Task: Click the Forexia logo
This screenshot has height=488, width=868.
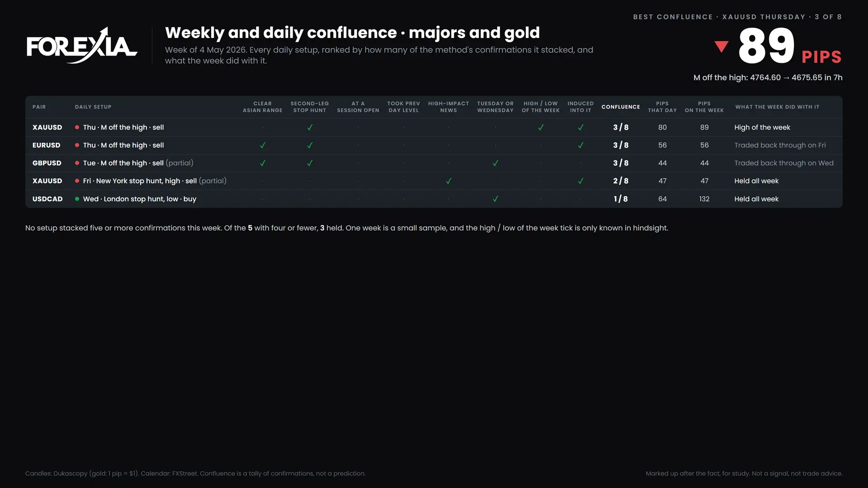Action: click(x=82, y=45)
